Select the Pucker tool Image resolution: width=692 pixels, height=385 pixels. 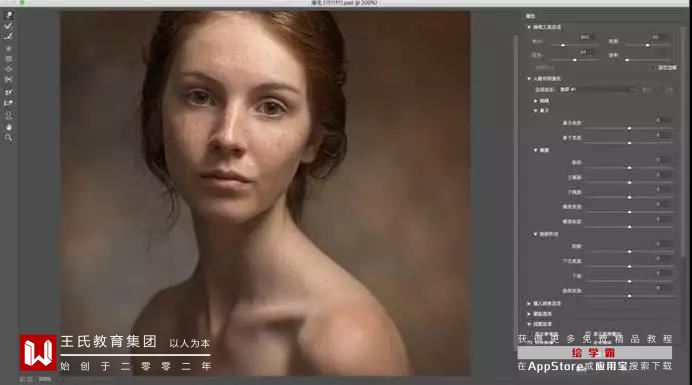(8, 59)
